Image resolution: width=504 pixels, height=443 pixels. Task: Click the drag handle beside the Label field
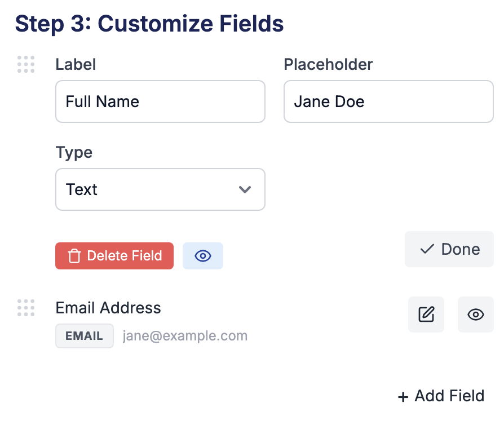point(25,64)
